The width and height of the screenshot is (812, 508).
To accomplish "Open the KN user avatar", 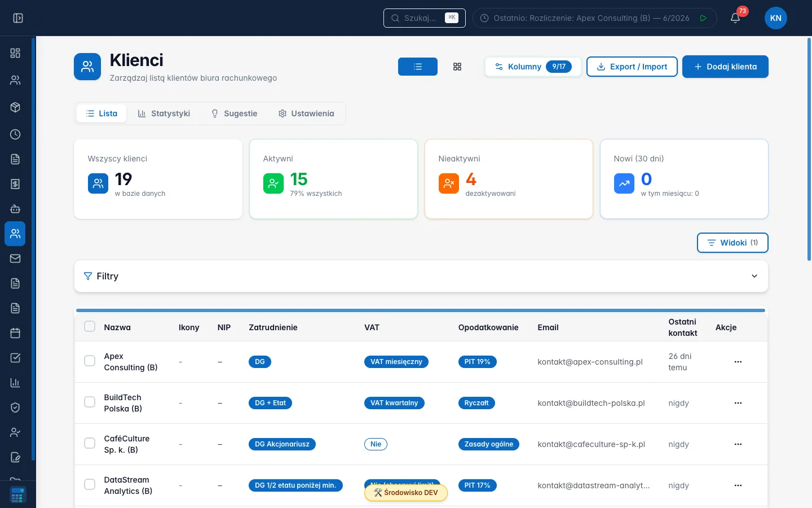I will tap(776, 18).
